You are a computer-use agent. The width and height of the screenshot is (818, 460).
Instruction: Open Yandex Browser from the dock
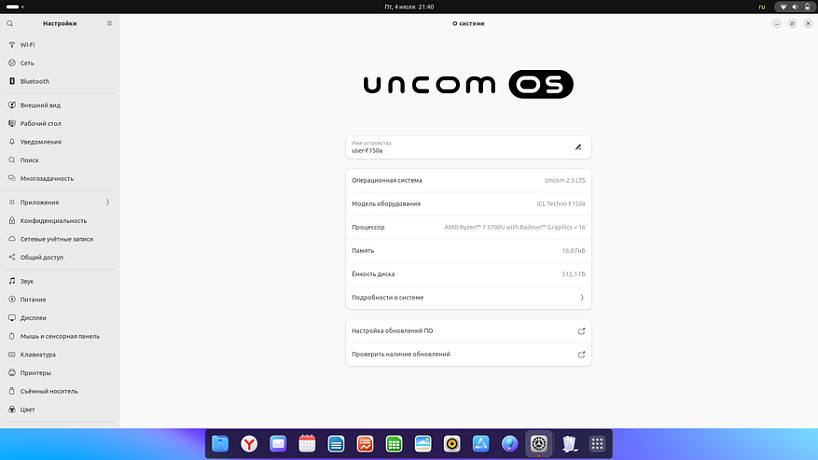point(249,443)
